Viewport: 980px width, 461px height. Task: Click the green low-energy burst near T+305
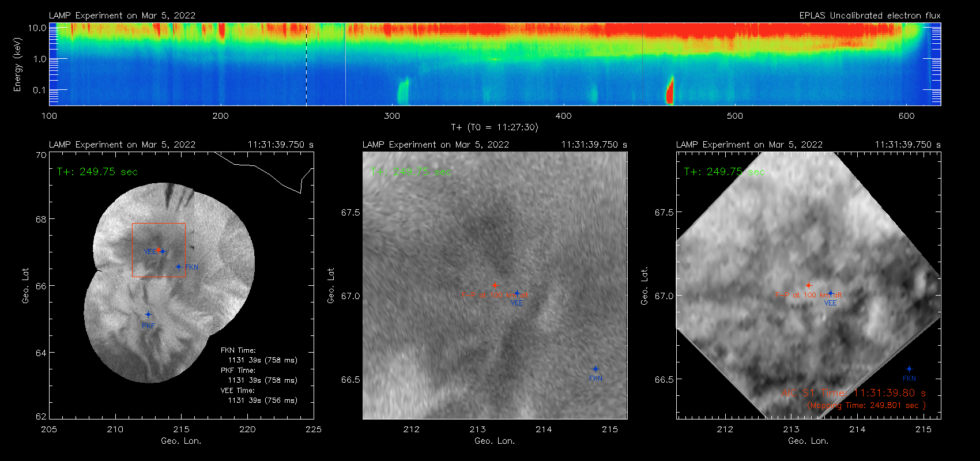402,91
